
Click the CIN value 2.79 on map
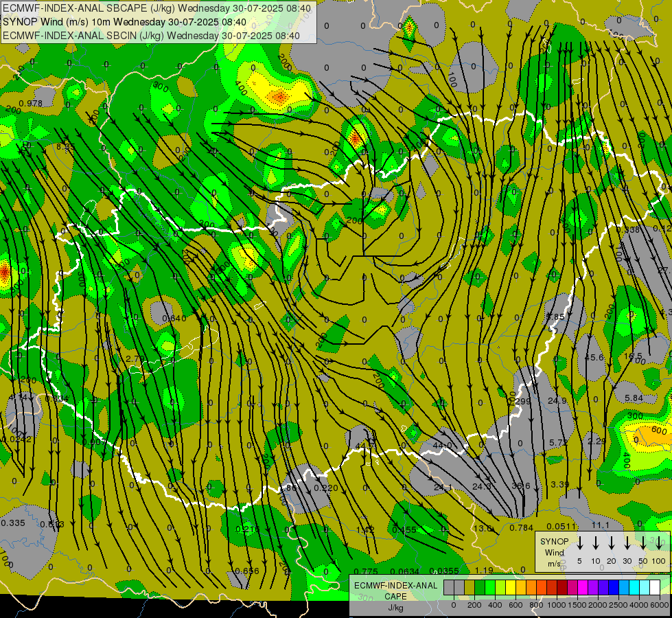coord(135,358)
